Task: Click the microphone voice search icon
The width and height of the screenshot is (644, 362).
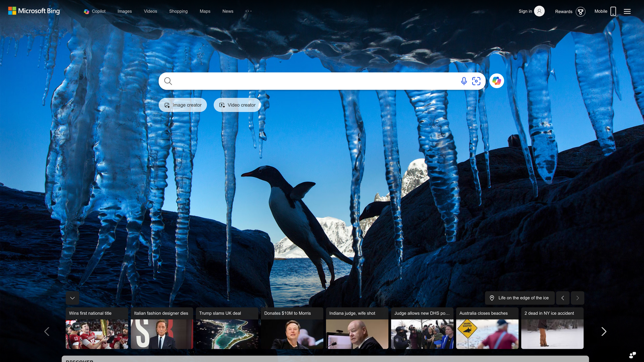Action: coord(464,81)
